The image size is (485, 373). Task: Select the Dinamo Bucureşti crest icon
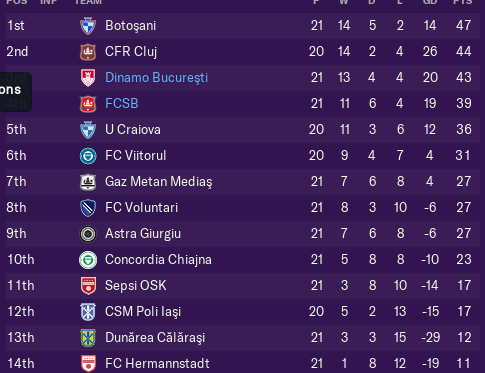pos(88,78)
